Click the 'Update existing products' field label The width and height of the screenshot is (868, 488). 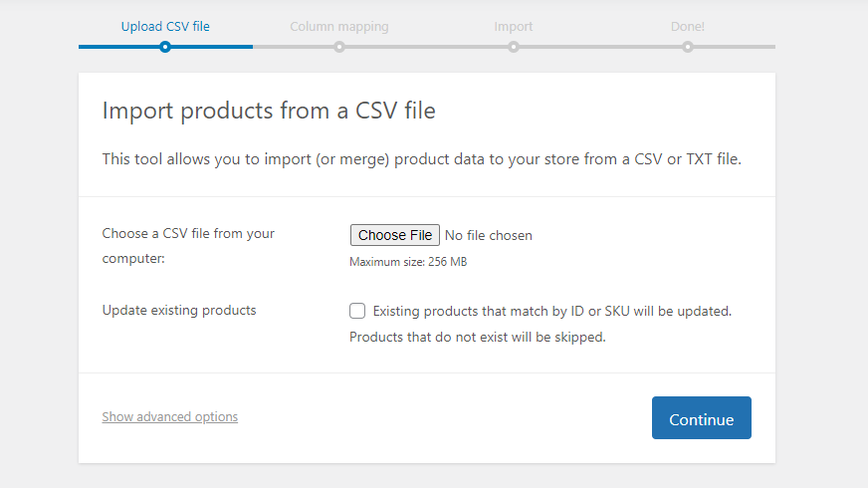click(x=179, y=310)
